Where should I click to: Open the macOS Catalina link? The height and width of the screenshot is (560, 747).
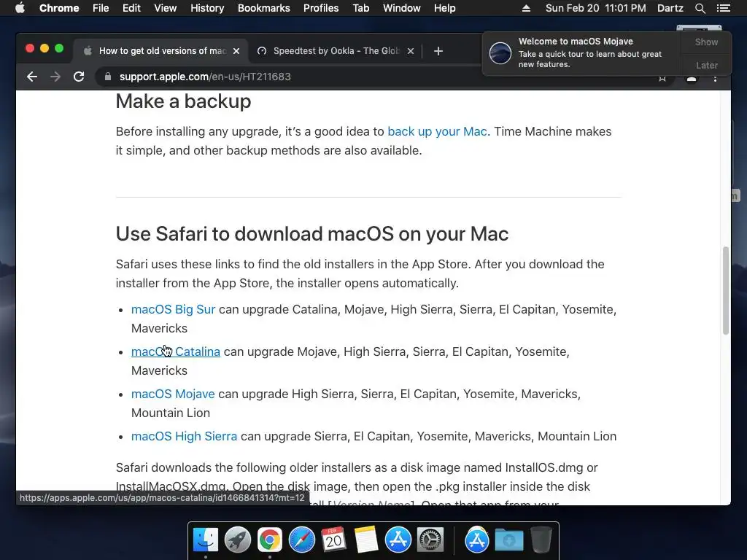175,352
